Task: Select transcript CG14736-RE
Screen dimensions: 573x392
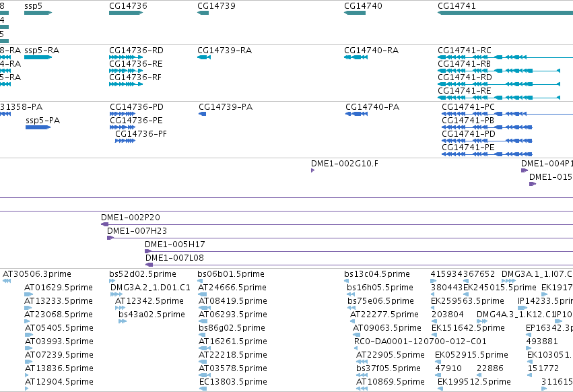Action: [136, 64]
